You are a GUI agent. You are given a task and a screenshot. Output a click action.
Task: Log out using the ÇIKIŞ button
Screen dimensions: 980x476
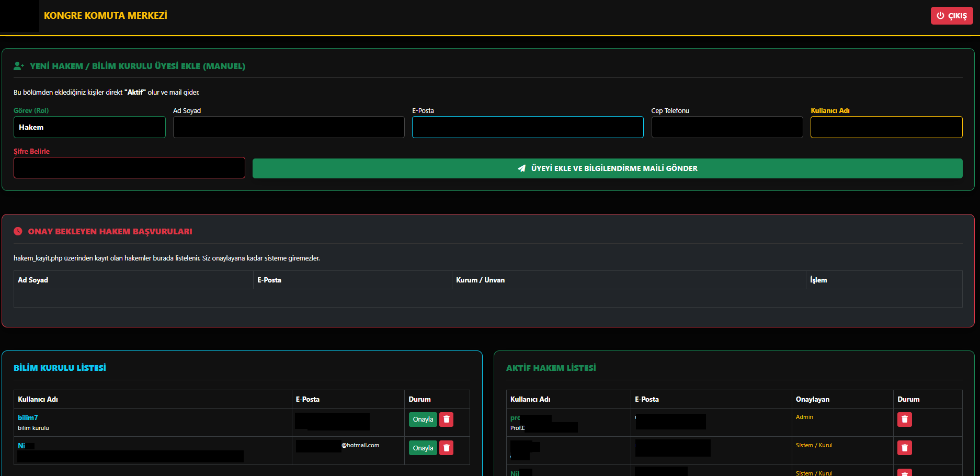(951, 16)
